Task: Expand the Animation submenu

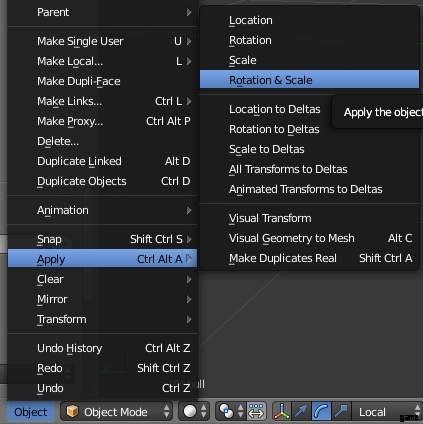Action: tap(103, 210)
